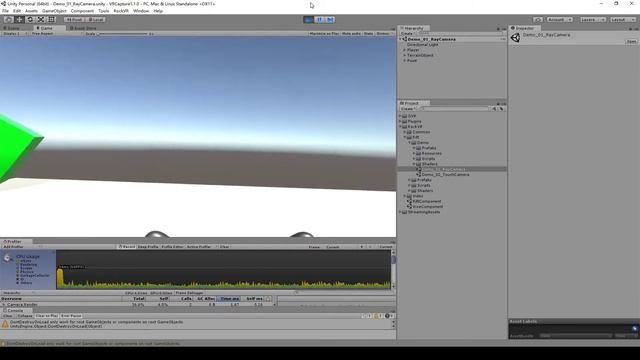
Task: Toggle Pivot handle position button
Action: coord(74,20)
